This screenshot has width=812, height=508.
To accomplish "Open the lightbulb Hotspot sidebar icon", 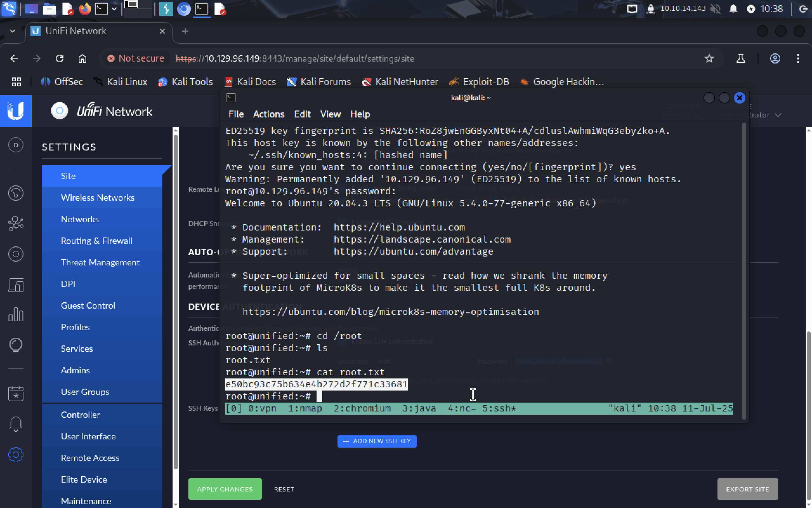I will [x=16, y=345].
